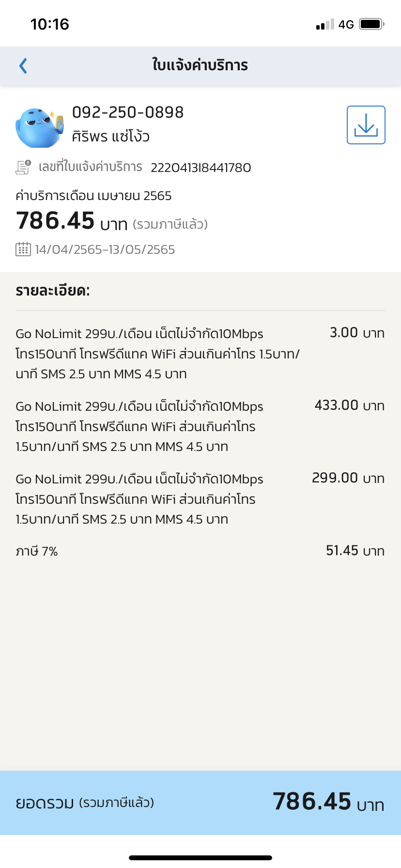Tap the 4G network indicator
Screen dimensions: 401x868
[x=346, y=24]
